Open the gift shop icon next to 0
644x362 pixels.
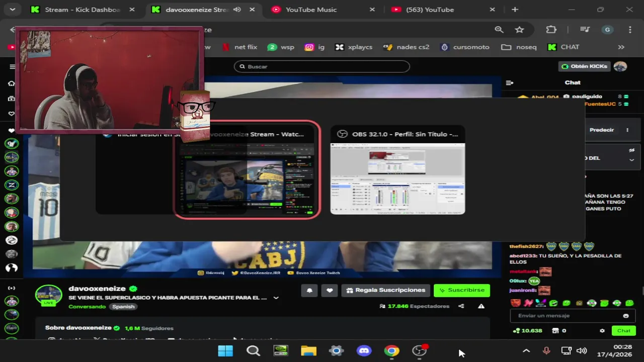pos(555,331)
